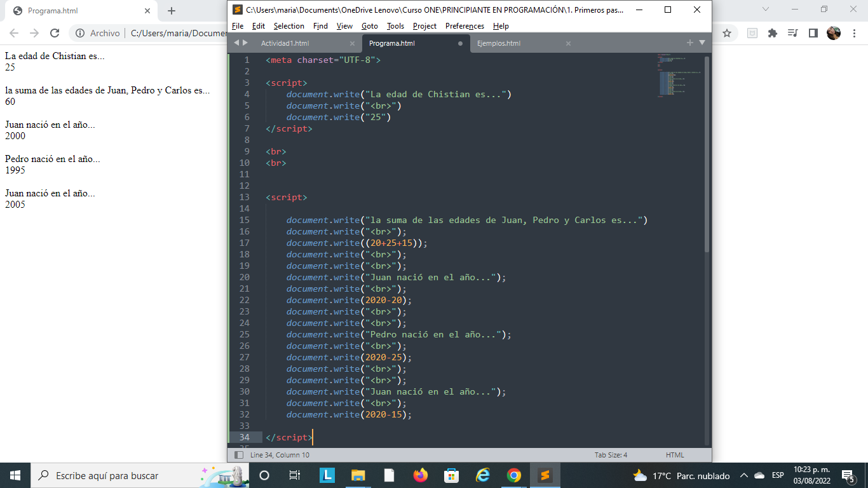
Task: Open the notification center icon
Action: pyautogui.click(x=848, y=475)
